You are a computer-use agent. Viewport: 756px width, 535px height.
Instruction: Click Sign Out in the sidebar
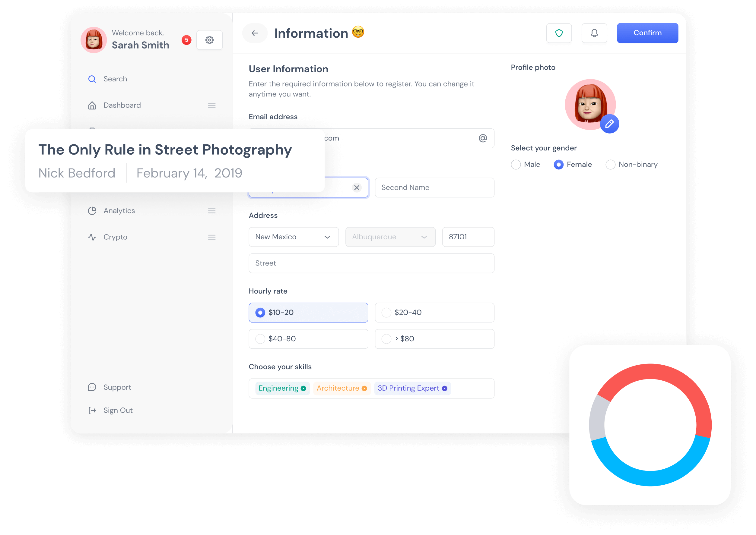[118, 411]
